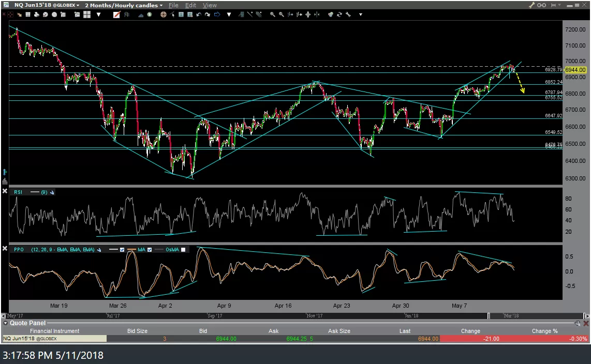Expand the dropdown arrow after blue arrow icon

click(229, 14)
